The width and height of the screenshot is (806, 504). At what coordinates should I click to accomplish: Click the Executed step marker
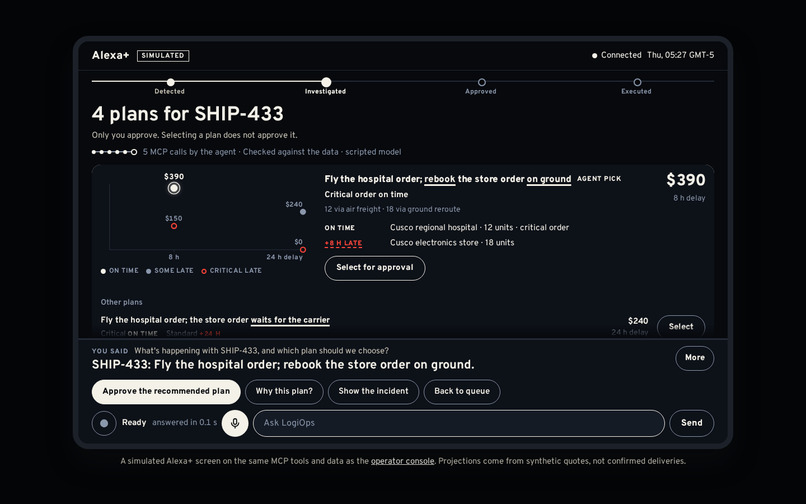click(637, 82)
